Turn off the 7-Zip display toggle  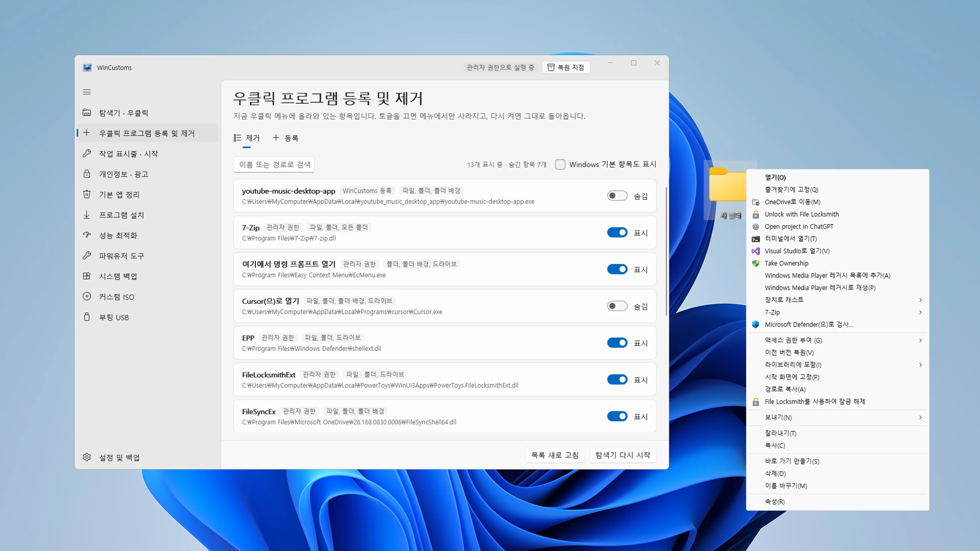pos(617,232)
